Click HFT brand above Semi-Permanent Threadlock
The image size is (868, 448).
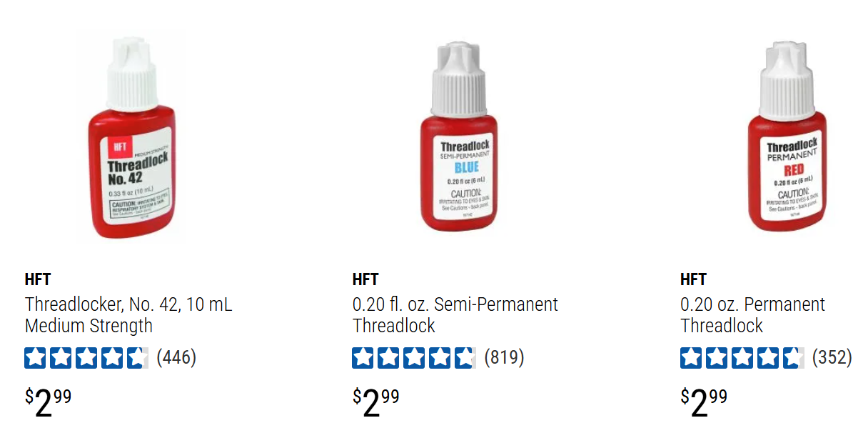365,279
